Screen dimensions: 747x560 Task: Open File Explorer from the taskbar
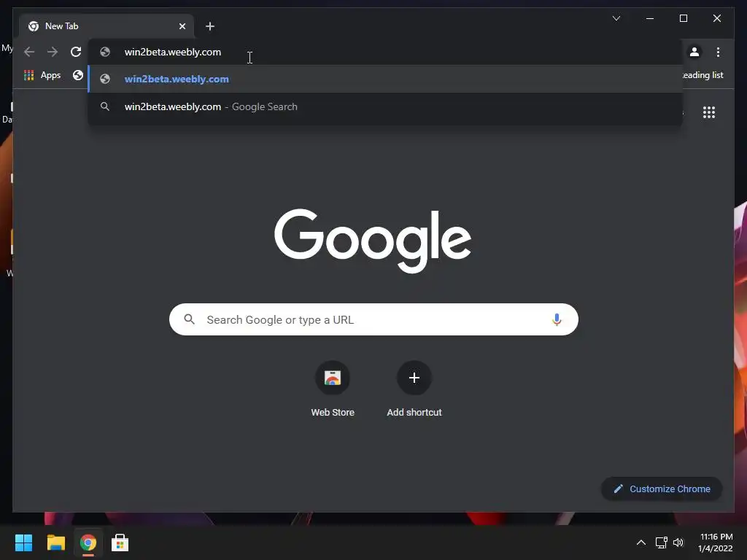click(x=55, y=542)
